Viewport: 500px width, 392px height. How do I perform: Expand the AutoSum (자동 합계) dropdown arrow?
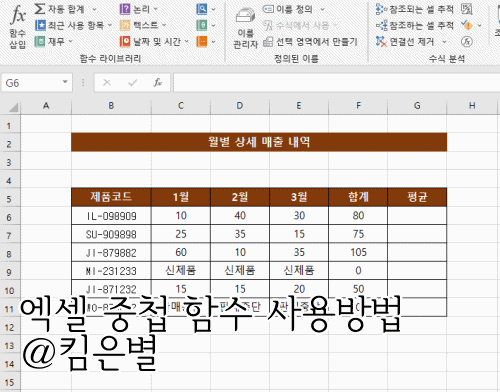(94, 9)
